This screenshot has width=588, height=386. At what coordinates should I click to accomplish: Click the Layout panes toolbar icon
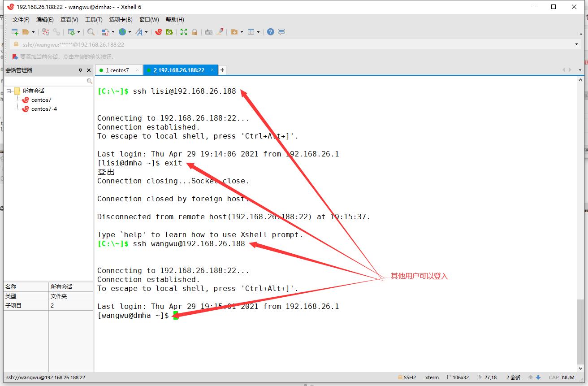[x=251, y=32]
